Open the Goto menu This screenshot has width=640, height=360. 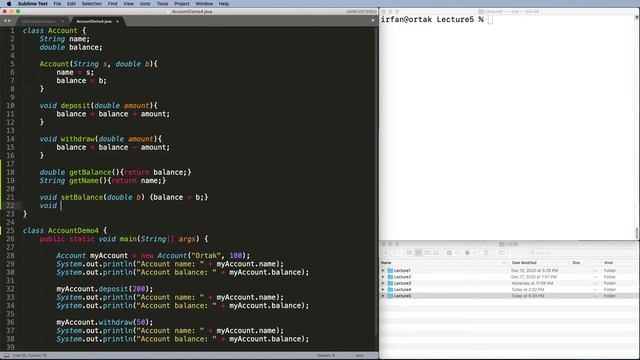145,4
